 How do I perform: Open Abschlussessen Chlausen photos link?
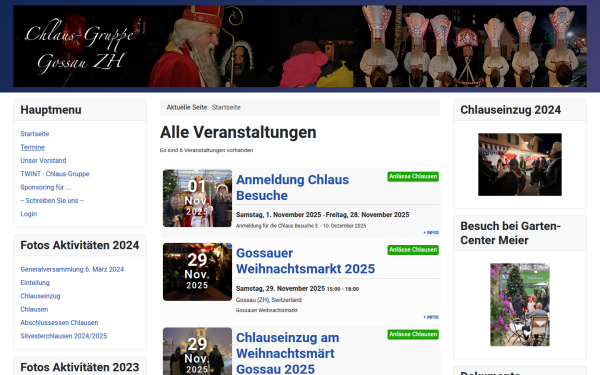59,323
